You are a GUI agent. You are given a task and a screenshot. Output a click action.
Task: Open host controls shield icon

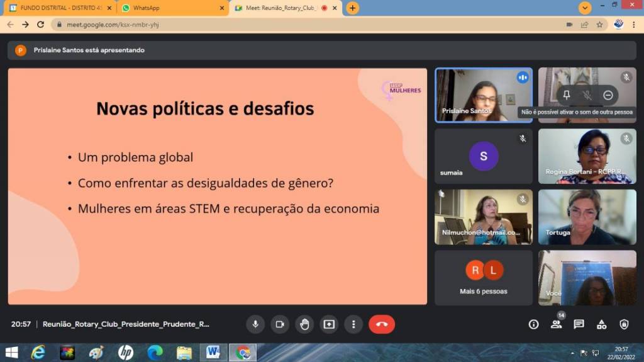tap(624, 324)
